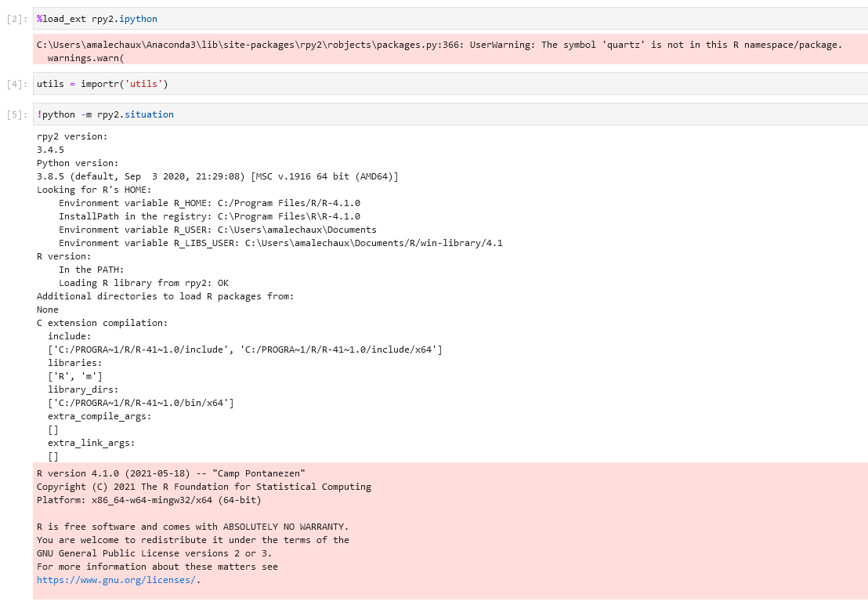Click the ipython module name in cell 2
This screenshot has width=868, height=605.
pos(141,18)
